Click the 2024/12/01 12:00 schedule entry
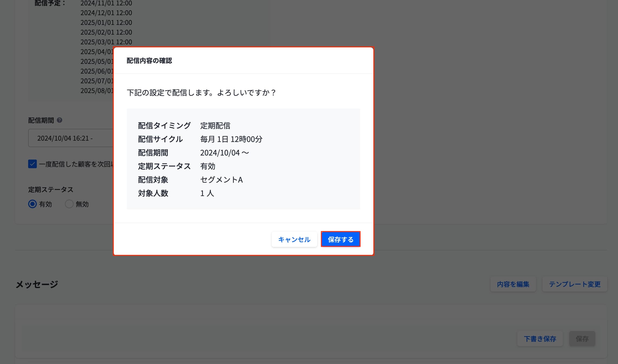This screenshot has width=618, height=364. (106, 13)
